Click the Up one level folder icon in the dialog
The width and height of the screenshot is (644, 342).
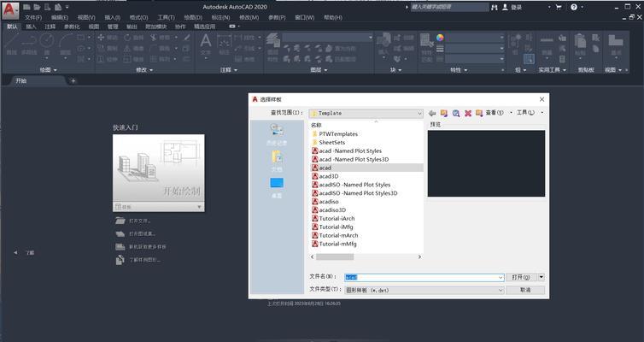444,113
